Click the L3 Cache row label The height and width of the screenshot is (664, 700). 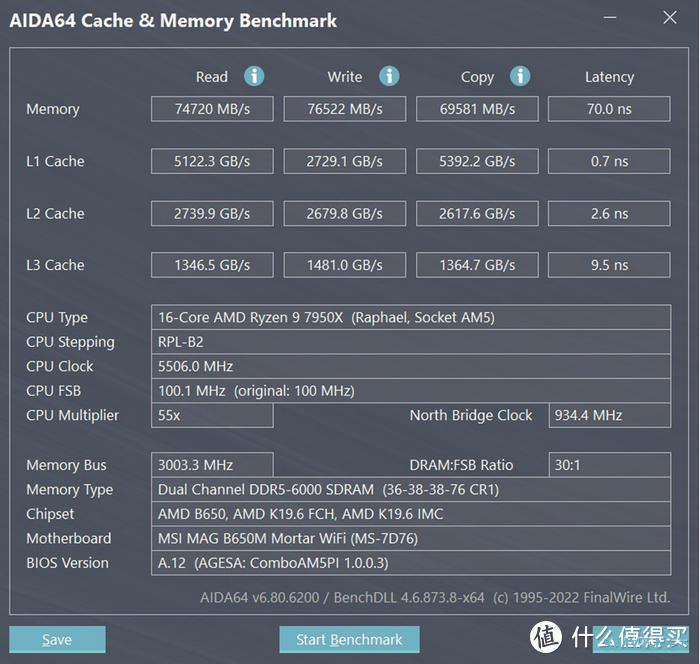click(x=55, y=265)
